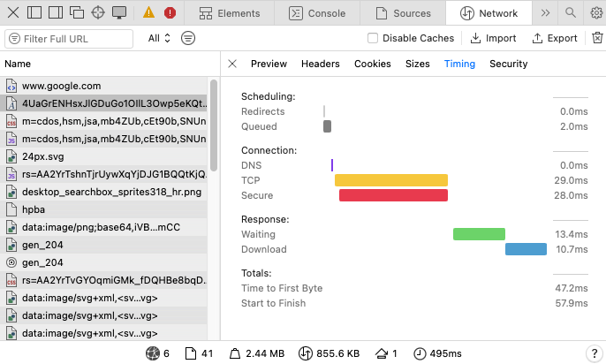This screenshot has width=606, height=364.
Task: Switch to the Elements tab
Action: click(230, 13)
